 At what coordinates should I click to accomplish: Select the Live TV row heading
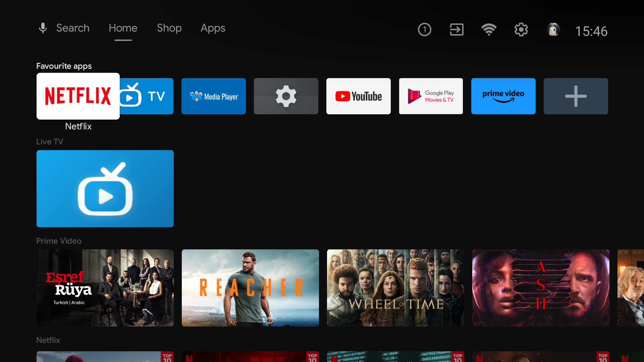click(x=50, y=142)
